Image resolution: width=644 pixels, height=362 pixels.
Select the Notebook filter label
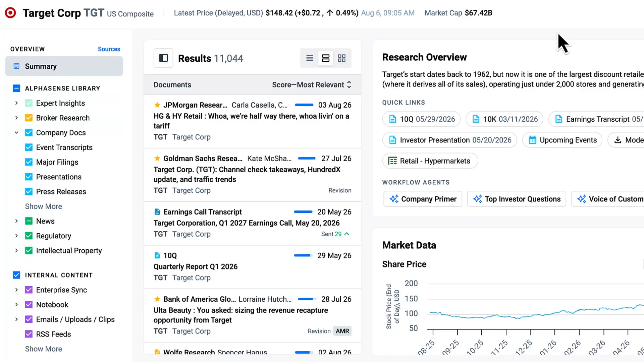coord(52,304)
